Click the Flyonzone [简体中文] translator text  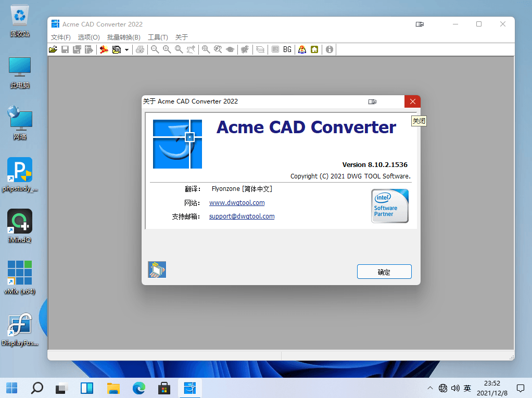coord(242,189)
